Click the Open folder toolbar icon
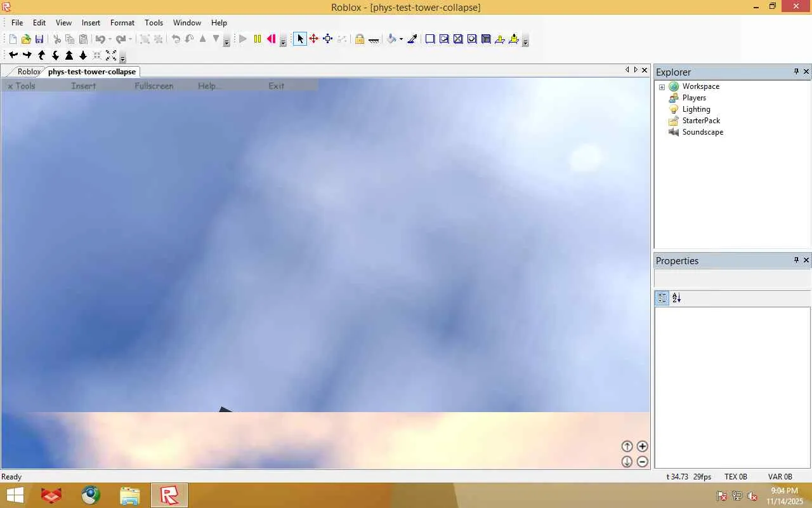812x508 pixels. (x=26, y=39)
